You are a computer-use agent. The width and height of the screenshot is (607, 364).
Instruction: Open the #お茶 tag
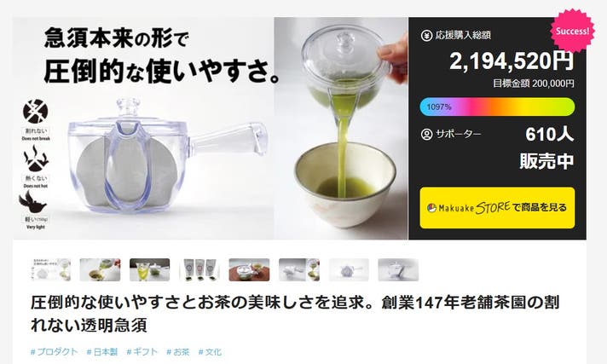click(178, 351)
